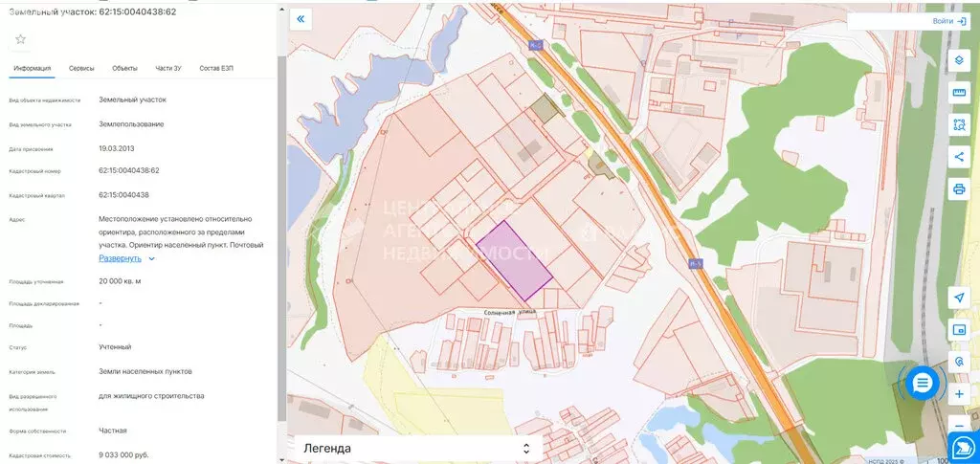Switch to the Информация tab
This screenshot has height=464, width=980.
tap(33, 68)
